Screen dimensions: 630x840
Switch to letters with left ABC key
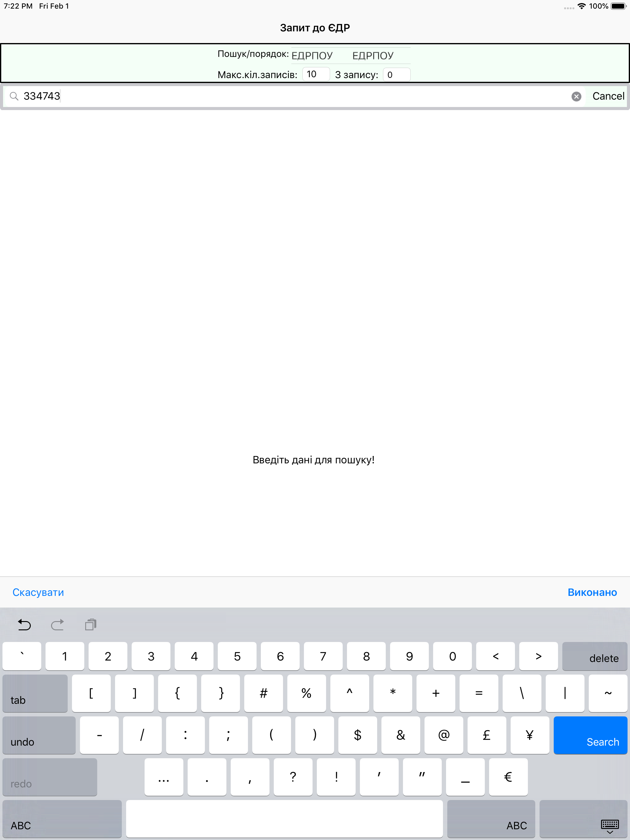coord(62,819)
